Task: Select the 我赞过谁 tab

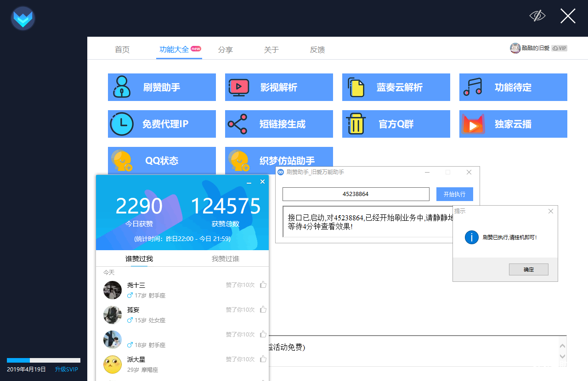Action: click(226, 259)
